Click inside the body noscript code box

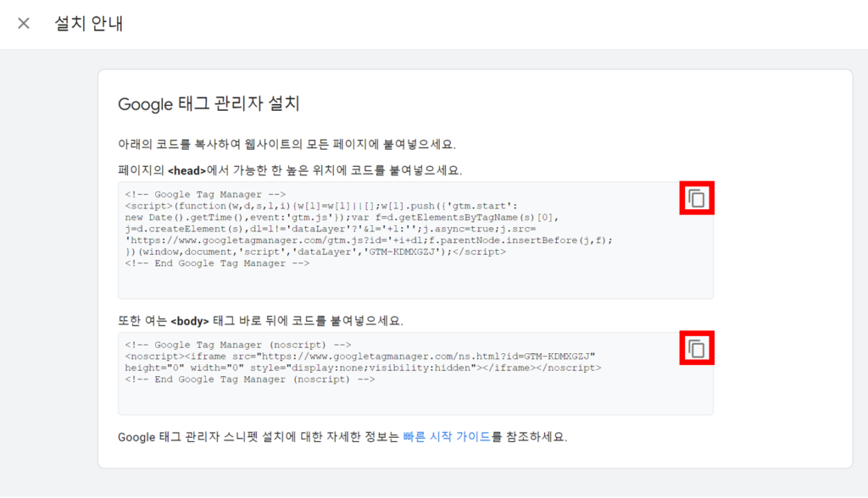tap(415, 373)
